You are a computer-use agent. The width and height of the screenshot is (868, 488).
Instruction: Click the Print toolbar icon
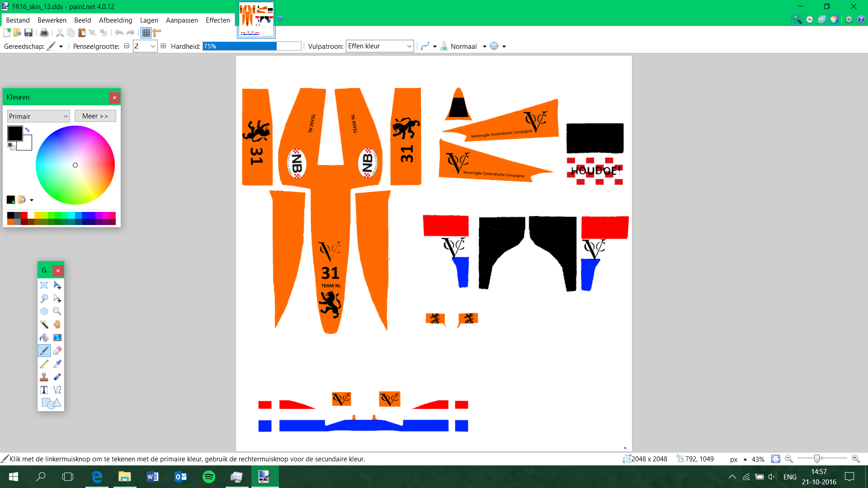tap(44, 33)
